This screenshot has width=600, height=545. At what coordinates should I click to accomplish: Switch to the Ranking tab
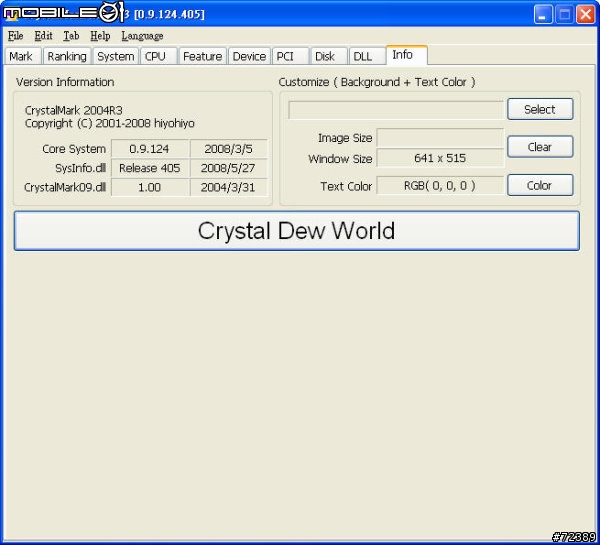(67, 56)
